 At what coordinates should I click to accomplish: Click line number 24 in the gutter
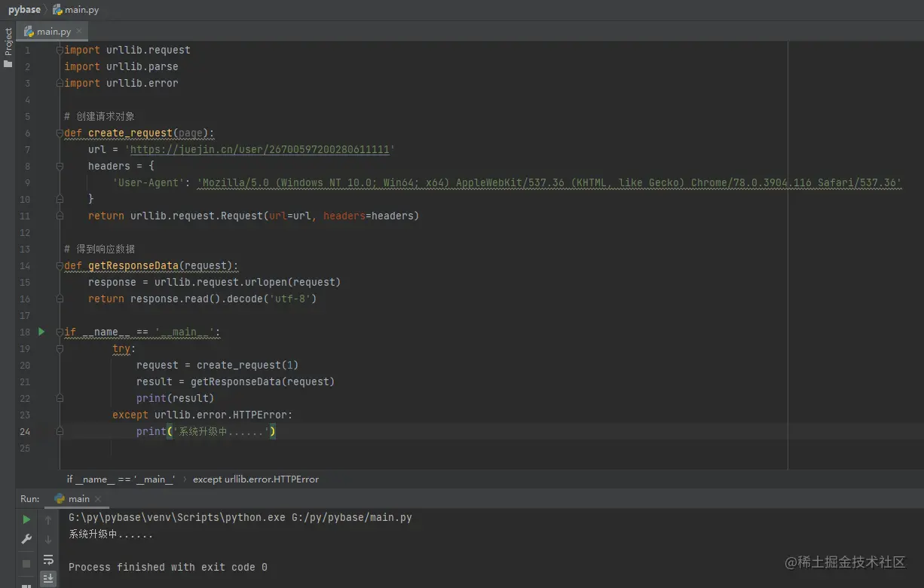[x=26, y=431]
